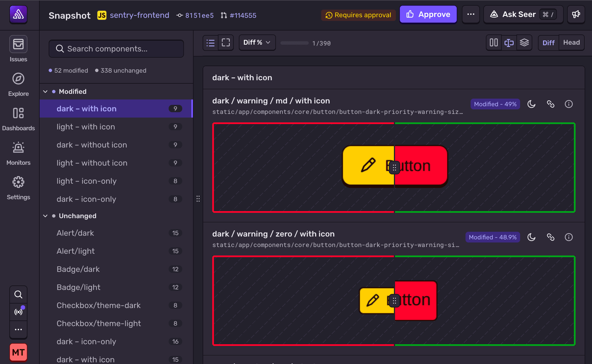Open commit 8151ee5 link
The height and width of the screenshot is (364, 592).
coord(195,15)
